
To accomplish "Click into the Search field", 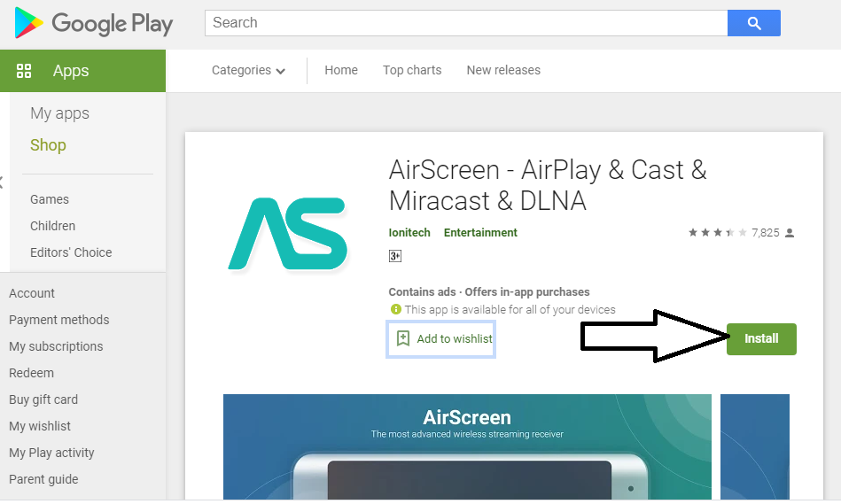I will coord(466,23).
